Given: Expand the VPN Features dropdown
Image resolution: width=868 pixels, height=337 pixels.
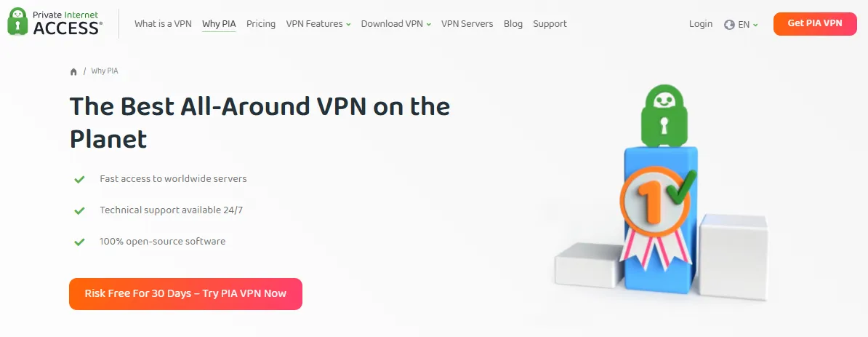Looking at the screenshot, I should pos(318,24).
